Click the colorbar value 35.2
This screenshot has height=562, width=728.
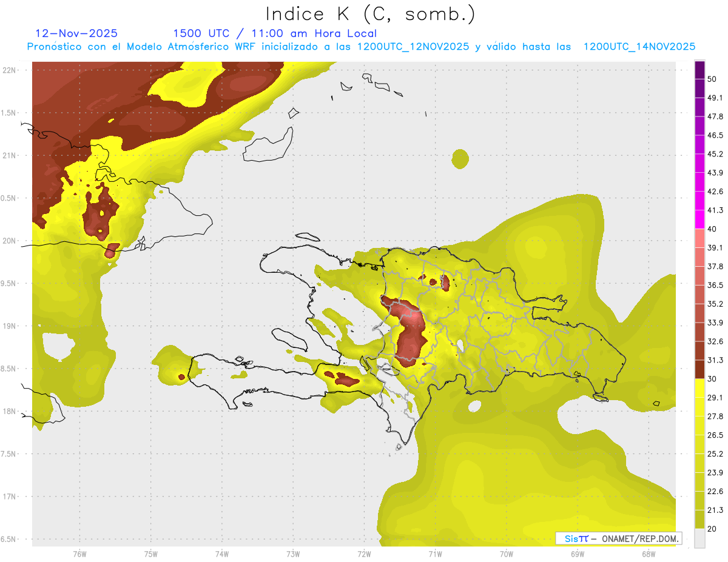click(x=716, y=304)
